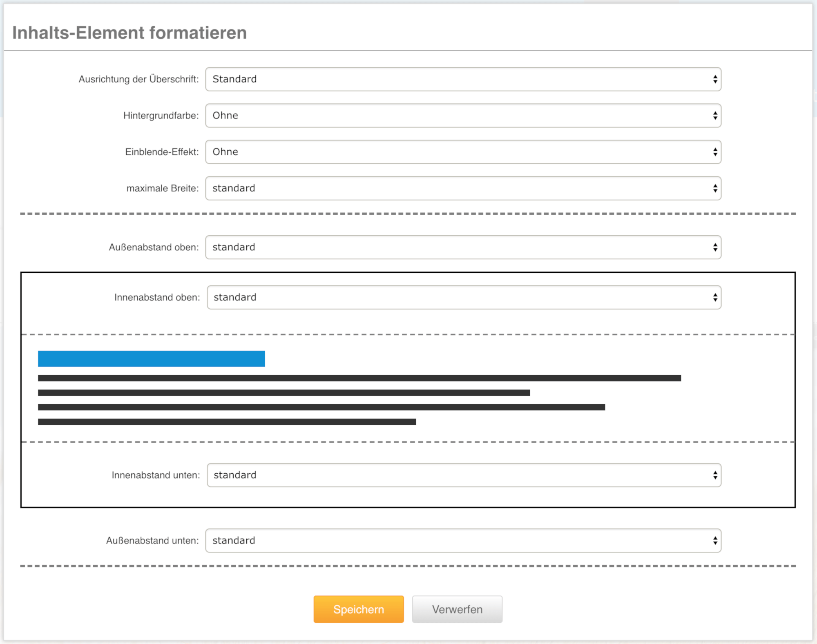
Task: Click the "Hintergrundfarbe:" label
Action: point(161,116)
